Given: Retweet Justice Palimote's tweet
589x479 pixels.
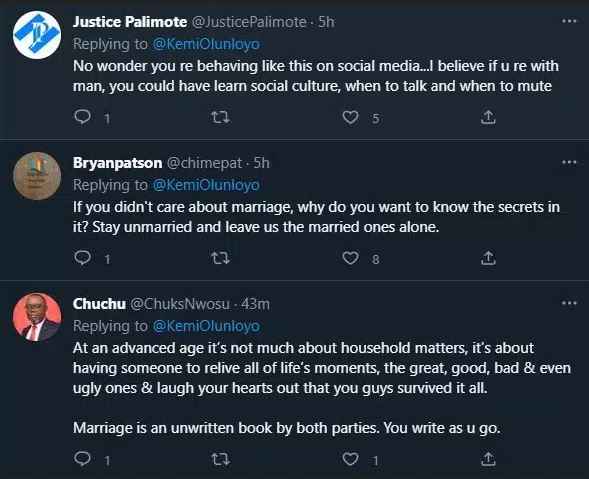Looking at the screenshot, I should pyautogui.click(x=220, y=117).
